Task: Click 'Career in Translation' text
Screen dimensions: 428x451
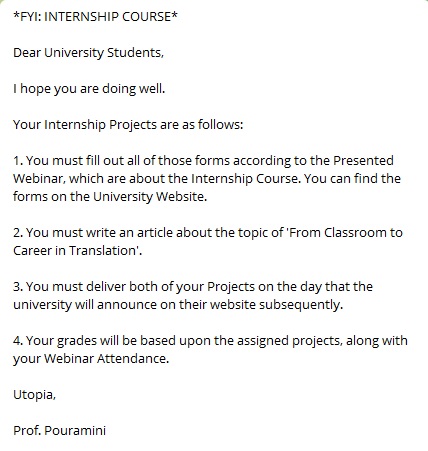Action: [x=74, y=251]
